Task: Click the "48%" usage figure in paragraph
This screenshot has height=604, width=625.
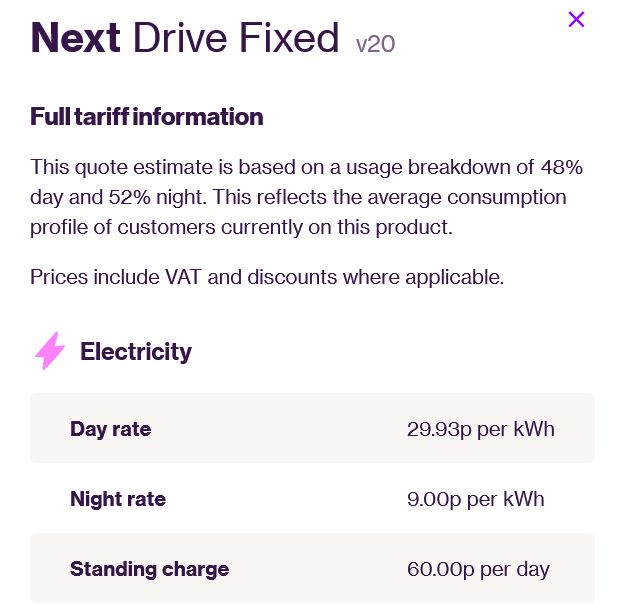Action: coord(562,167)
